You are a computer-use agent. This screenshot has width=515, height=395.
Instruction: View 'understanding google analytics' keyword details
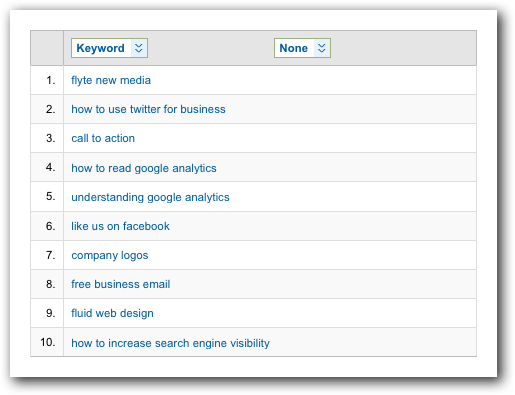click(150, 197)
